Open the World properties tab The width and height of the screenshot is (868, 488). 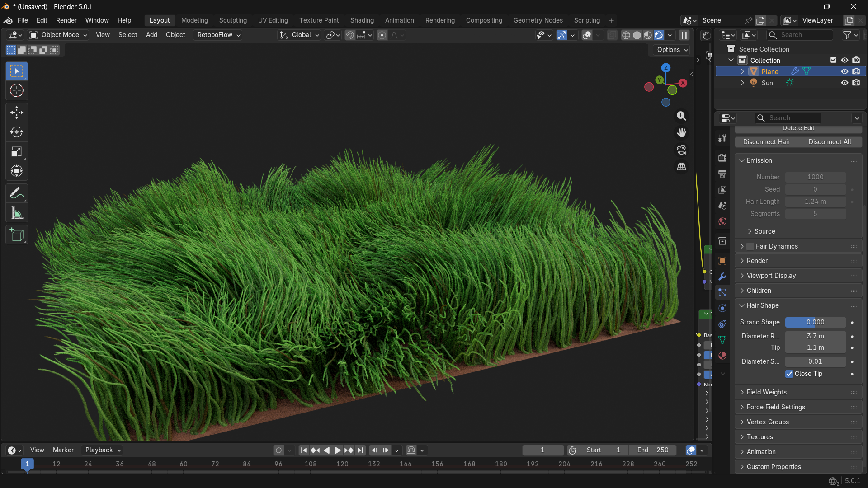(722, 221)
